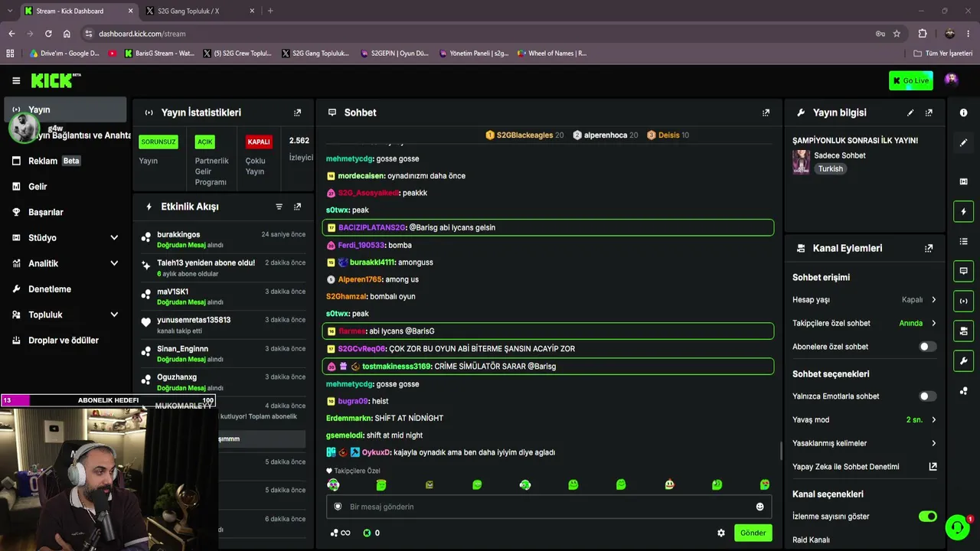Open Takipçilere özel sohbet setting chevron
Image resolution: width=980 pixels, height=551 pixels.
pyautogui.click(x=933, y=323)
